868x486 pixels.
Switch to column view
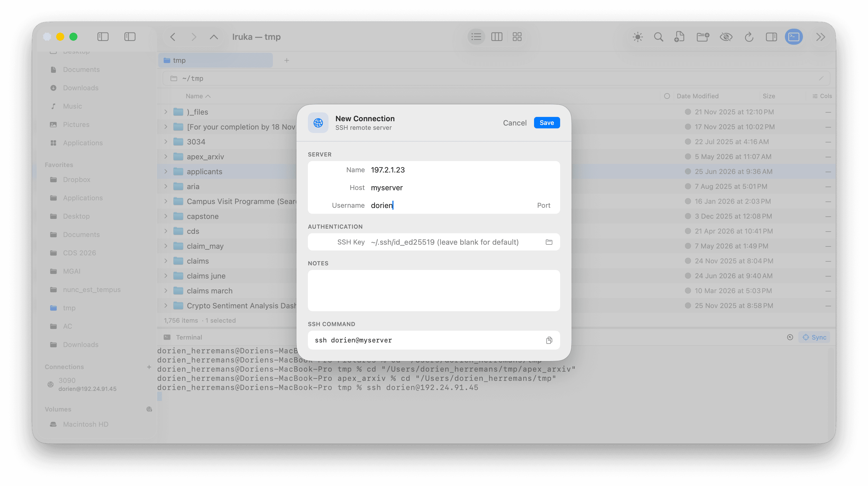coord(497,37)
